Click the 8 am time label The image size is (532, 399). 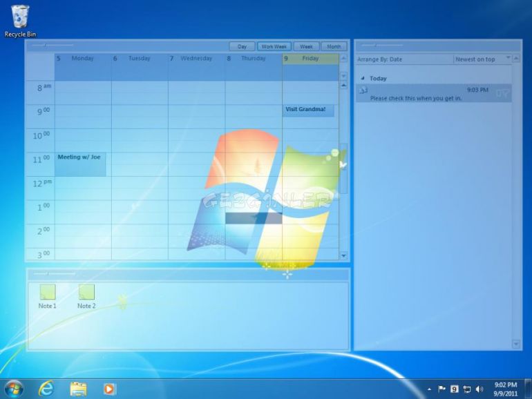coord(44,88)
